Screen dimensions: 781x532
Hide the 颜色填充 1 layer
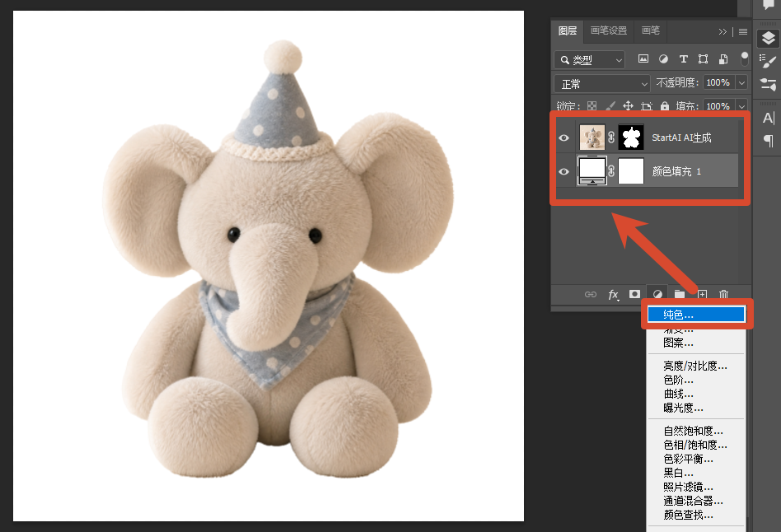pos(564,172)
